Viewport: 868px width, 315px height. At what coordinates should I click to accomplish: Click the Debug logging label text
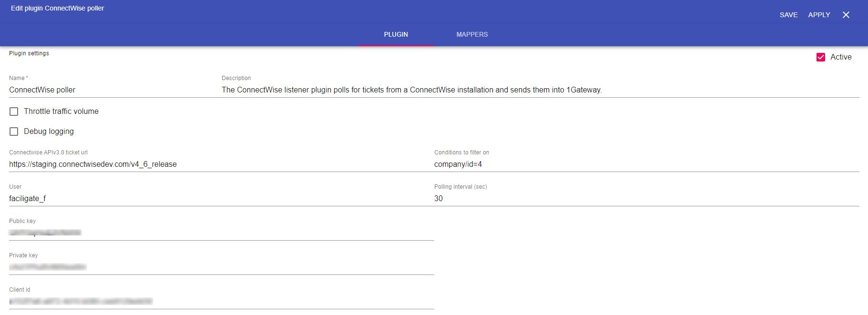coord(49,132)
